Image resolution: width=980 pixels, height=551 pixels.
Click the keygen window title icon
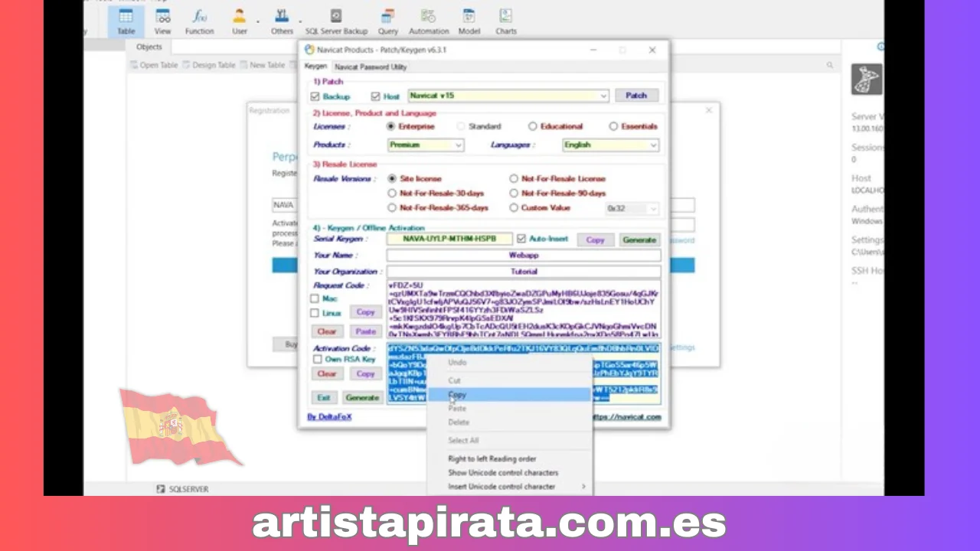pyautogui.click(x=309, y=50)
